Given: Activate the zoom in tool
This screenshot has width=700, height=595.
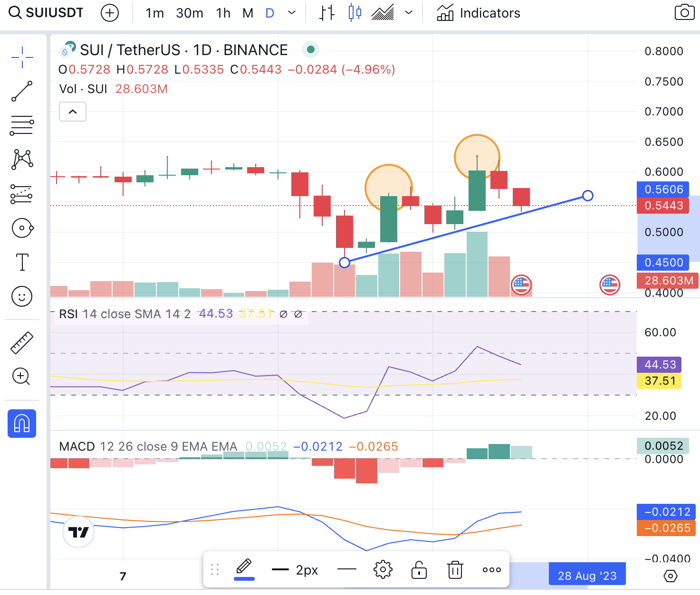Looking at the screenshot, I should (x=21, y=377).
